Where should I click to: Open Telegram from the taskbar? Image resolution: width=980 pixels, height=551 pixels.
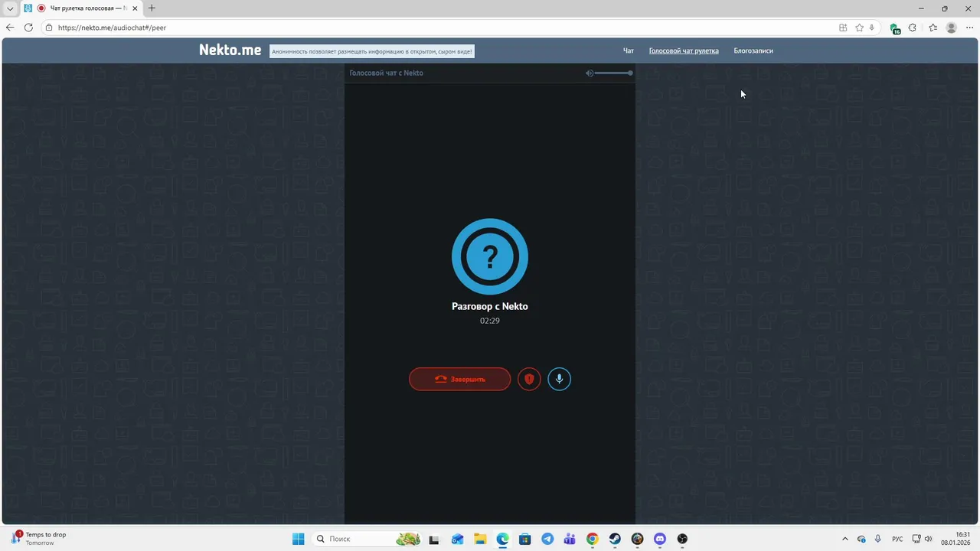(547, 539)
